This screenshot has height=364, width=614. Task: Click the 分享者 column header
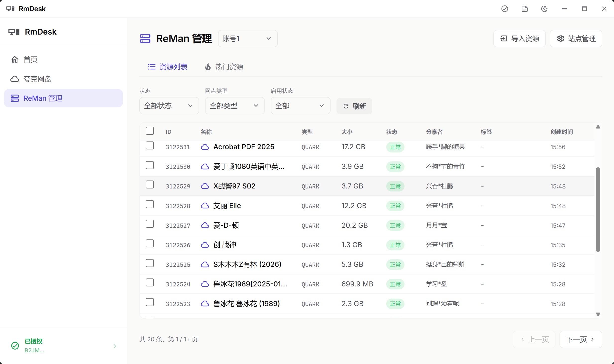click(x=434, y=132)
